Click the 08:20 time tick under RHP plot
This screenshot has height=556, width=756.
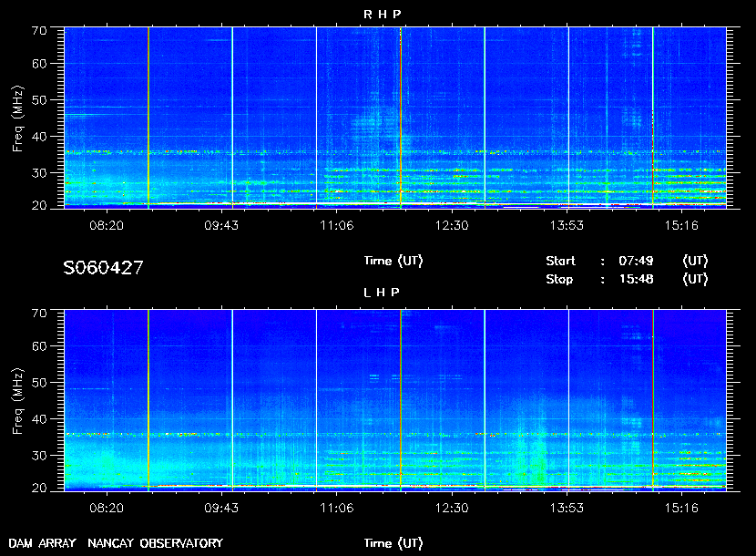tap(107, 225)
